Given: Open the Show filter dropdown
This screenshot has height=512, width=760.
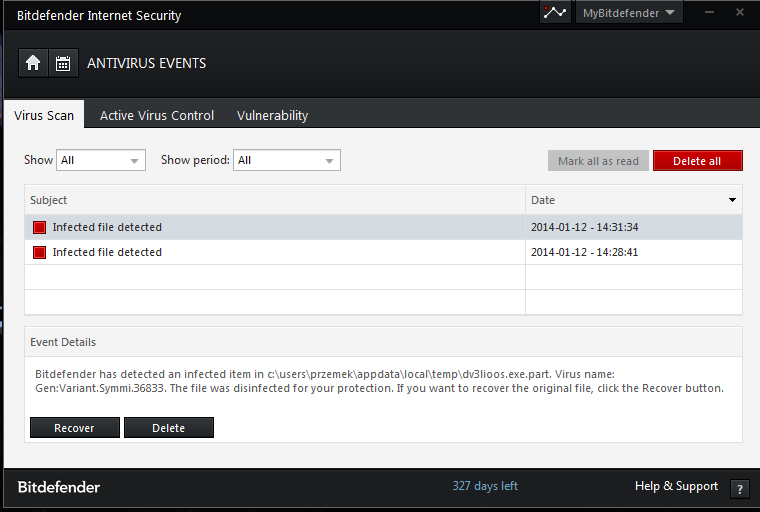Looking at the screenshot, I should (x=101, y=160).
